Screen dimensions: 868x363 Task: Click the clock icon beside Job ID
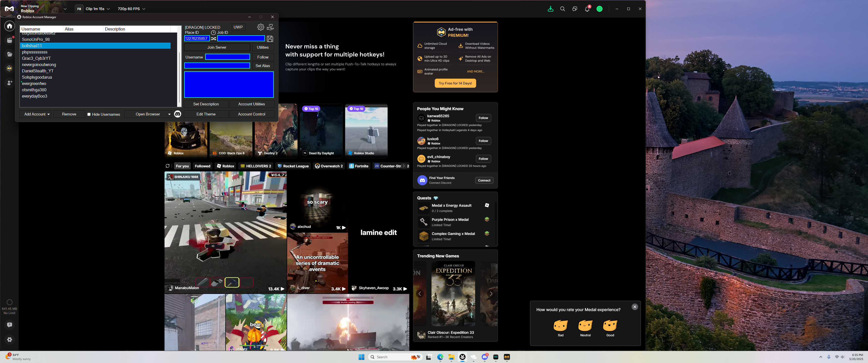(x=213, y=33)
